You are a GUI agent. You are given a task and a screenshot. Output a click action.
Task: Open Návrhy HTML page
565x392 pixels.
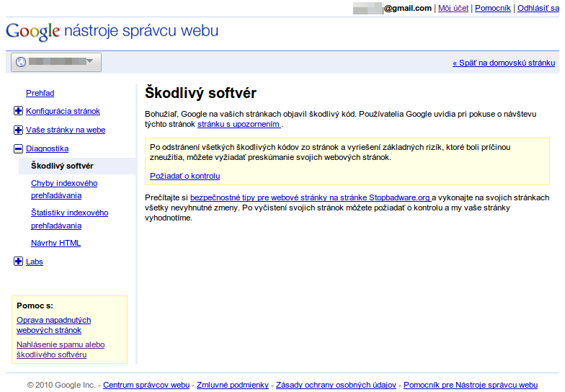coord(56,243)
